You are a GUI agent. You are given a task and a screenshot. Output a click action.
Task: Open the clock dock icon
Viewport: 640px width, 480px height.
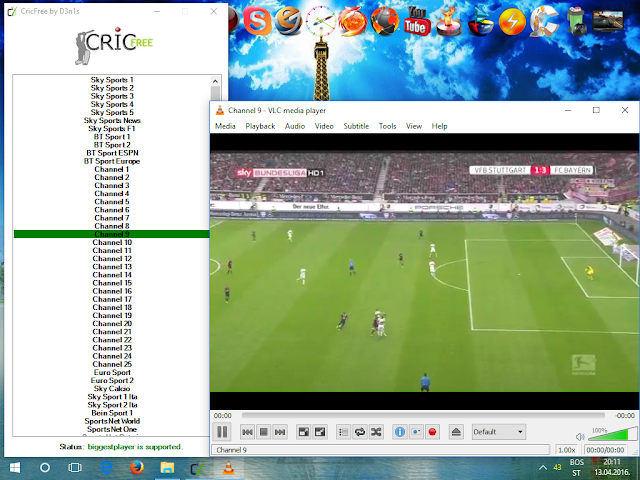(x=320, y=20)
